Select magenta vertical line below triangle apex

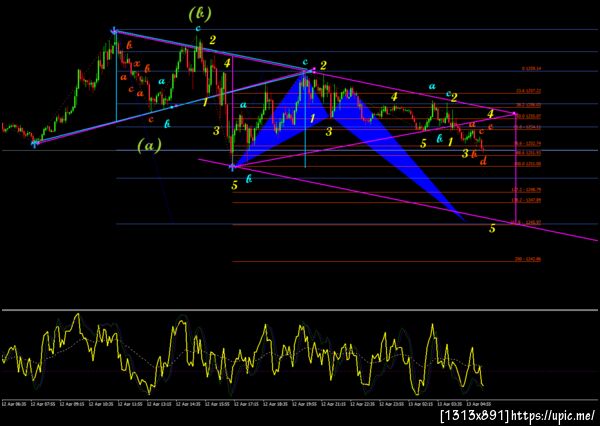[517, 168]
